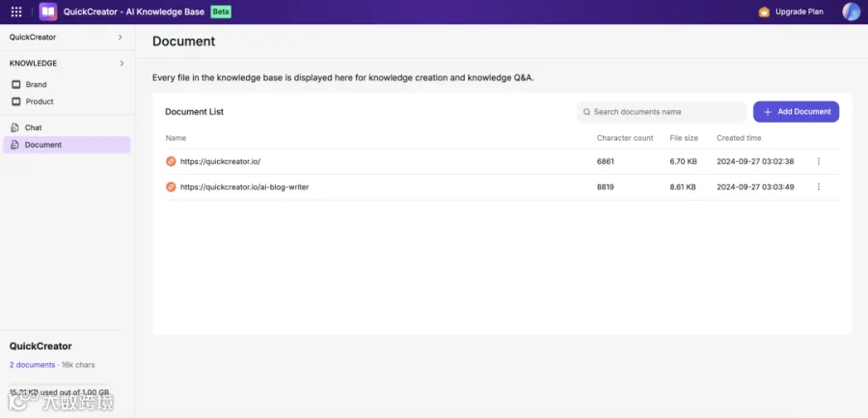The height and width of the screenshot is (418, 868).
Task: Click the Brand item icon
Action: point(16,84)
